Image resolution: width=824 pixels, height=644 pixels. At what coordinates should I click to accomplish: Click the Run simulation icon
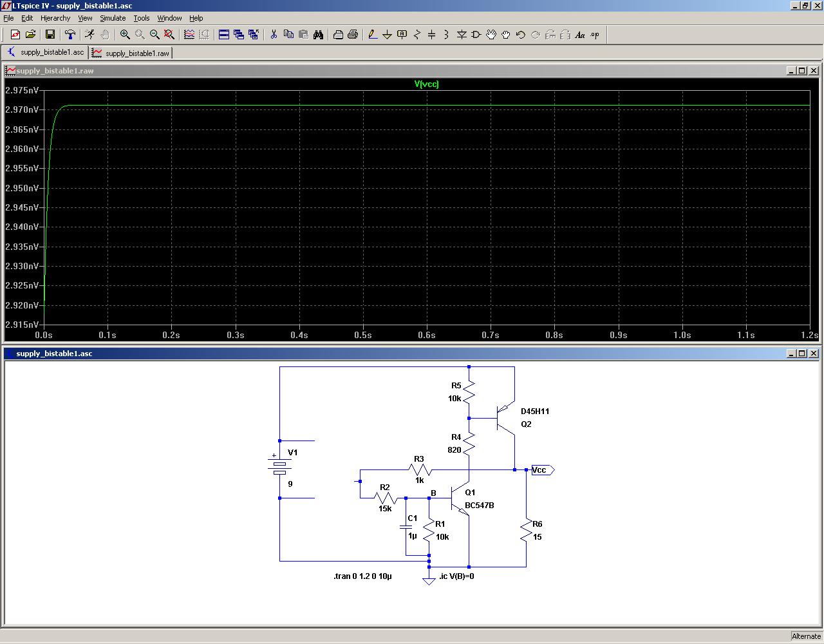(x=89, y=35)
